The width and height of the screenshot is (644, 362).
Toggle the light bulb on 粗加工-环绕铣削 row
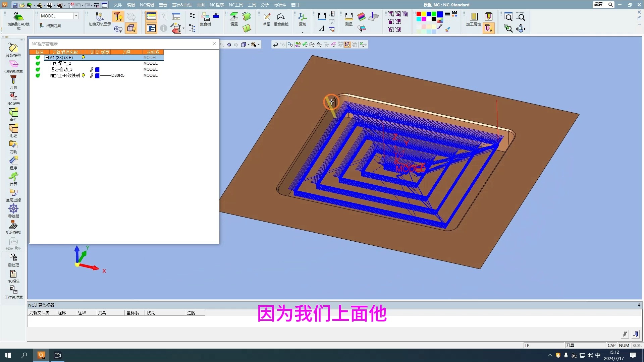click(84, 75)
